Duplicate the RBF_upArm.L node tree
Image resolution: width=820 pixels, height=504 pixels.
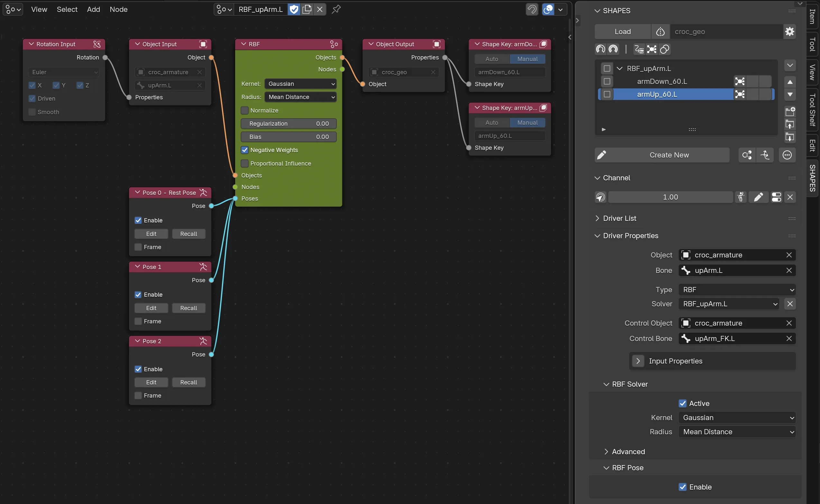tap(307, 9)
